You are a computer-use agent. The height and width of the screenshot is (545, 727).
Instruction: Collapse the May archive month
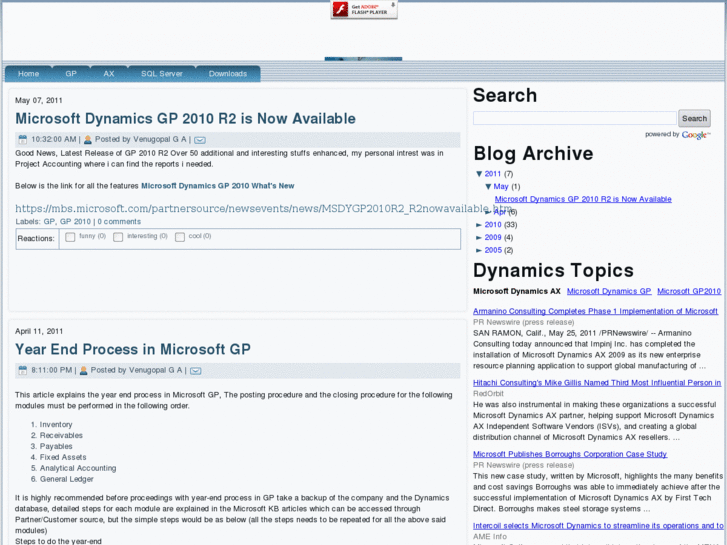point(488,186)
